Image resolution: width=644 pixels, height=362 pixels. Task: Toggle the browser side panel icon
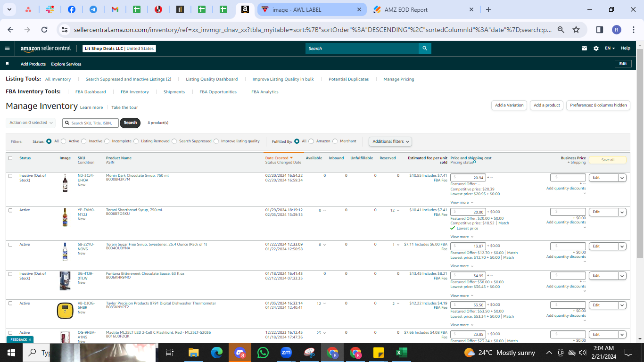click(x=600, y=30)
